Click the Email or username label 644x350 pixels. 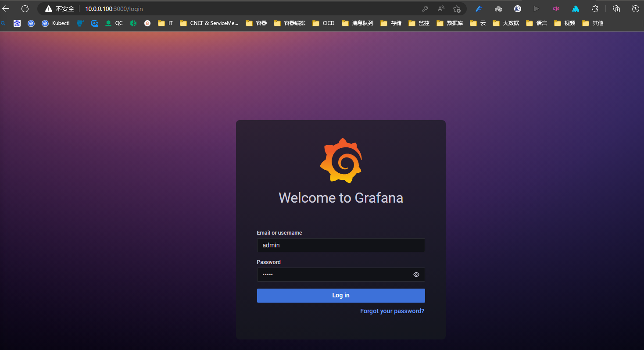click(x=279, y=233)
